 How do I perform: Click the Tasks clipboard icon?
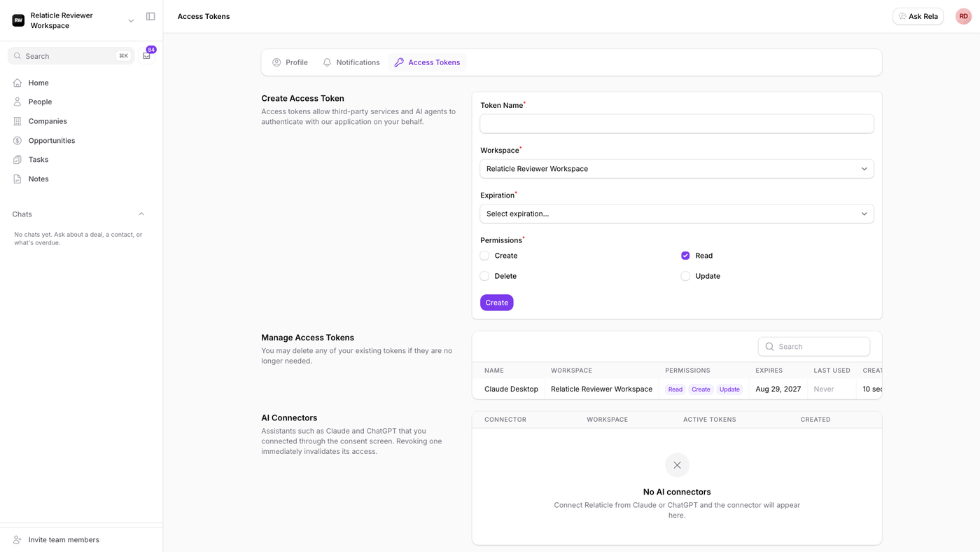click(x=17, y=160)
